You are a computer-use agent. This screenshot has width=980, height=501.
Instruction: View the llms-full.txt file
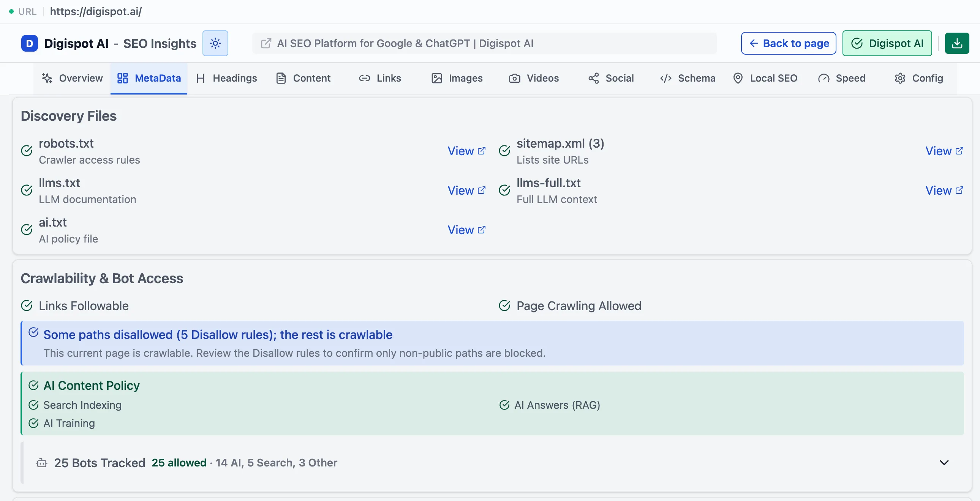944,191
